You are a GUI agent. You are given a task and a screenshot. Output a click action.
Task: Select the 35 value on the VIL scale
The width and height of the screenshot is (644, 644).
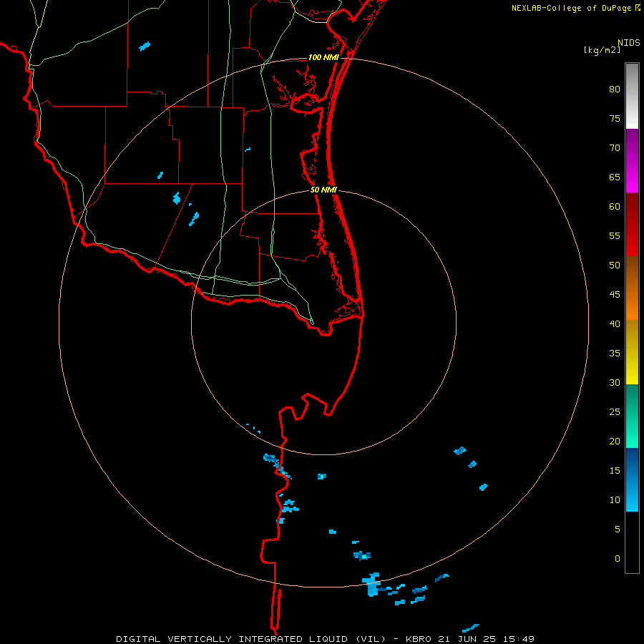[x=615, y=353]
